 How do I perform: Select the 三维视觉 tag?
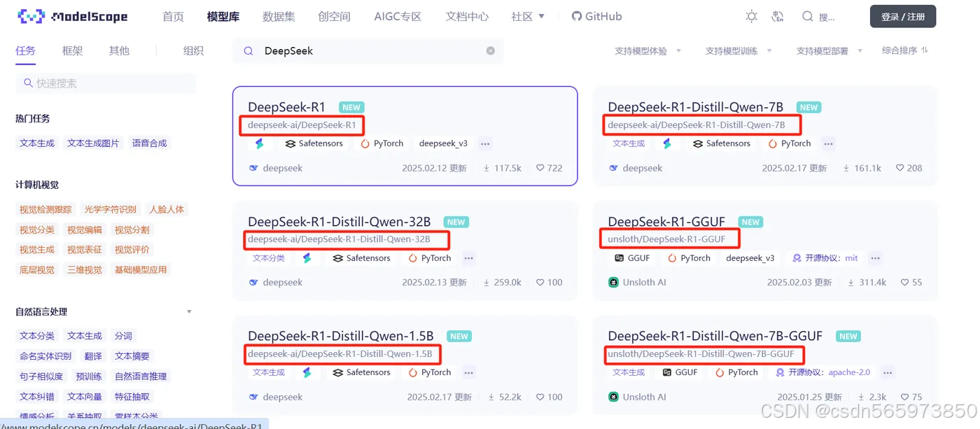point(85,269)
